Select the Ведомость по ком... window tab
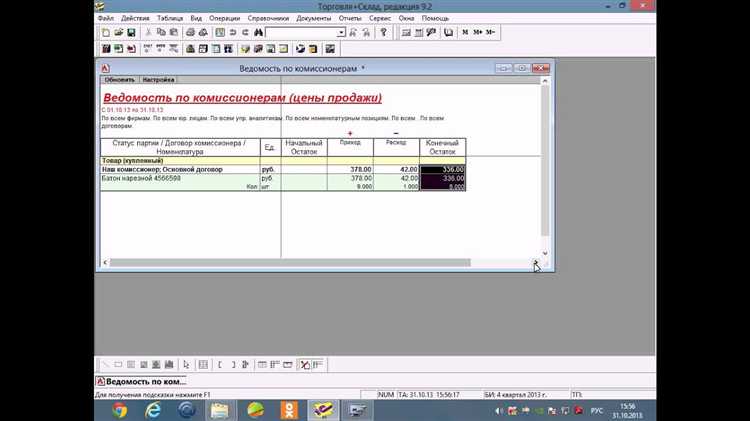Viewport: 750px width, 421px height. tap(142, 381)
